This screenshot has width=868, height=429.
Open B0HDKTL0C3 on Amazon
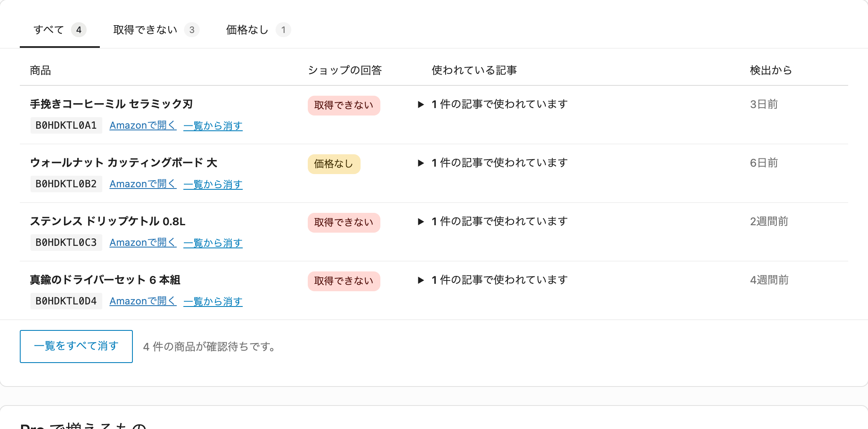click(x=143, y=243)
